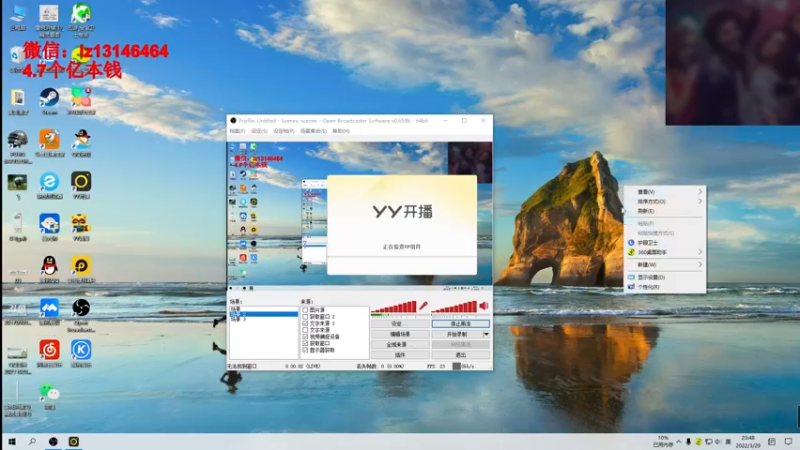Open the 帮助(H) menu in OBS
The width and height of the screenshot is (800, 450).
[341, 131]
